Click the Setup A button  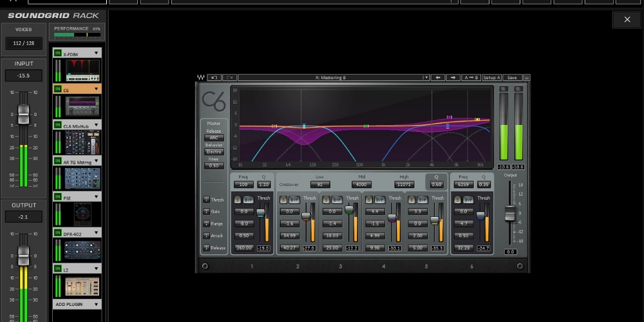pyautogui.click(x=491, y=78)
